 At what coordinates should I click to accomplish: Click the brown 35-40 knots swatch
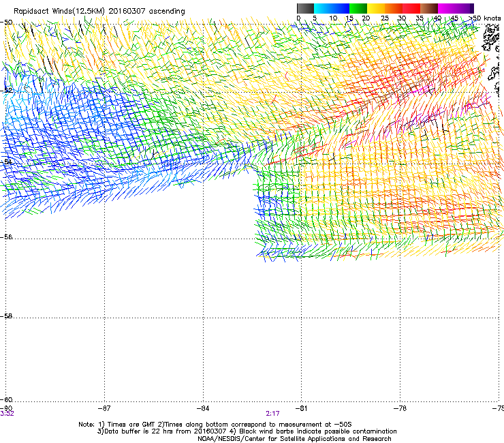pos(429,8)
